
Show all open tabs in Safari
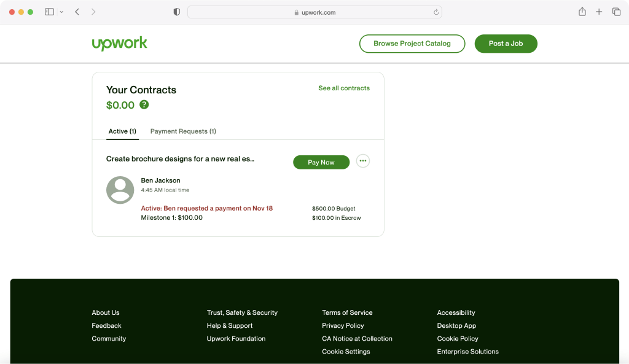(x=616, y=11)
